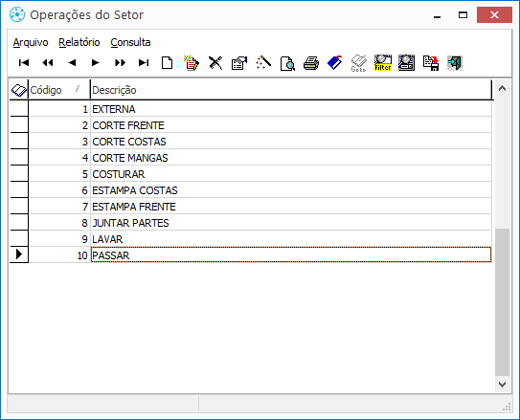
Task: Select the row indicator for EXTERNA
Action: click(x=19, y=109)
